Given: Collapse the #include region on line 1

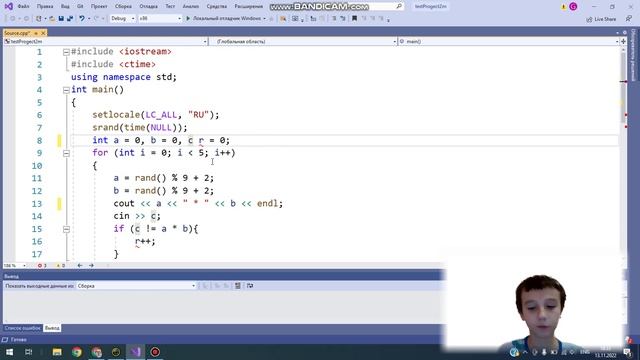Looking at the screenshot, I should [66, 52].
